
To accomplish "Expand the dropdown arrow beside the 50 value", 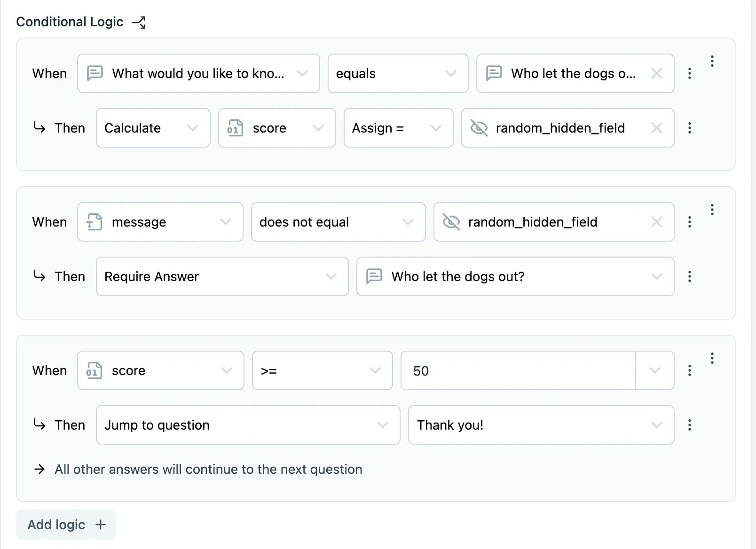I will click(655, 370).
